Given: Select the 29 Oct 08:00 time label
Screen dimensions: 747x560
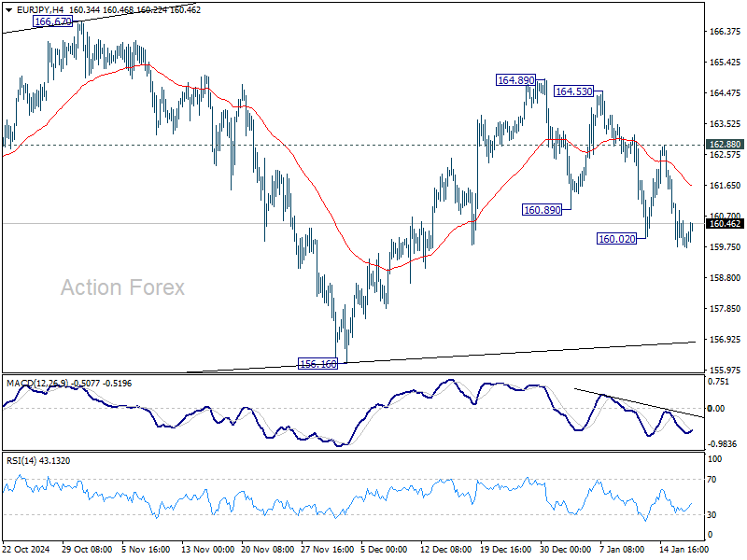Looking at the screenshot, I should (87, 549).
